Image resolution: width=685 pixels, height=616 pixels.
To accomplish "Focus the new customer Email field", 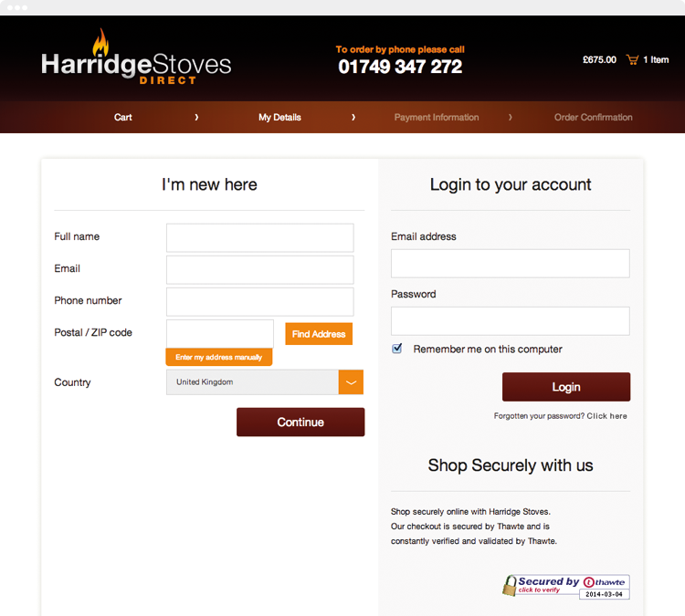I will click(x=260, y=270).
